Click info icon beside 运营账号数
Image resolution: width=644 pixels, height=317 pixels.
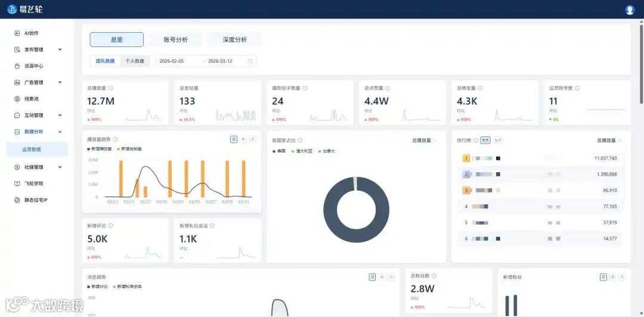coord(577,88)
